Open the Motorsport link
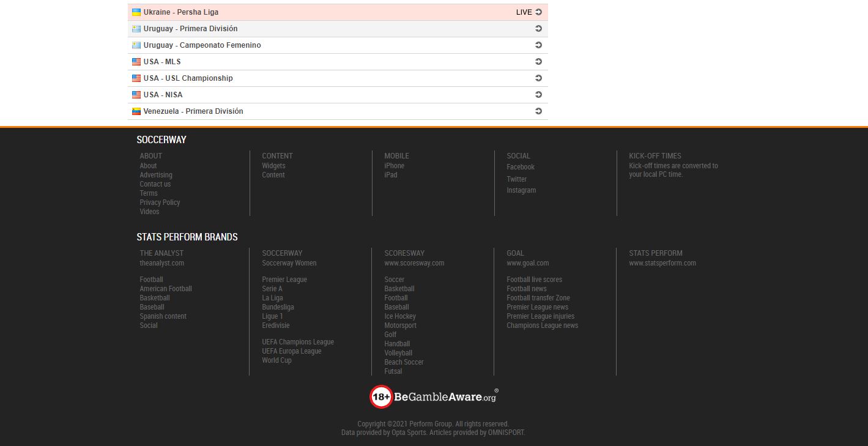Screen dimensions: 868x446 [400, 325]
